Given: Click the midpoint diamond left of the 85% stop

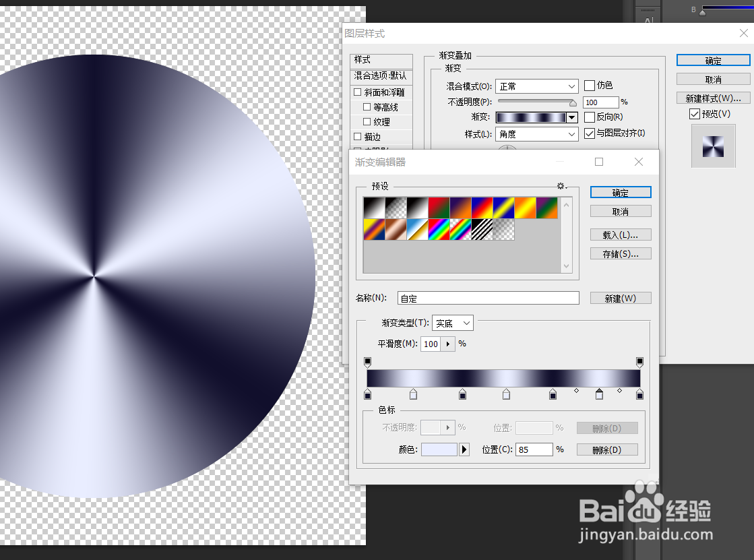Looking at the screenshot, I should 577,391.
